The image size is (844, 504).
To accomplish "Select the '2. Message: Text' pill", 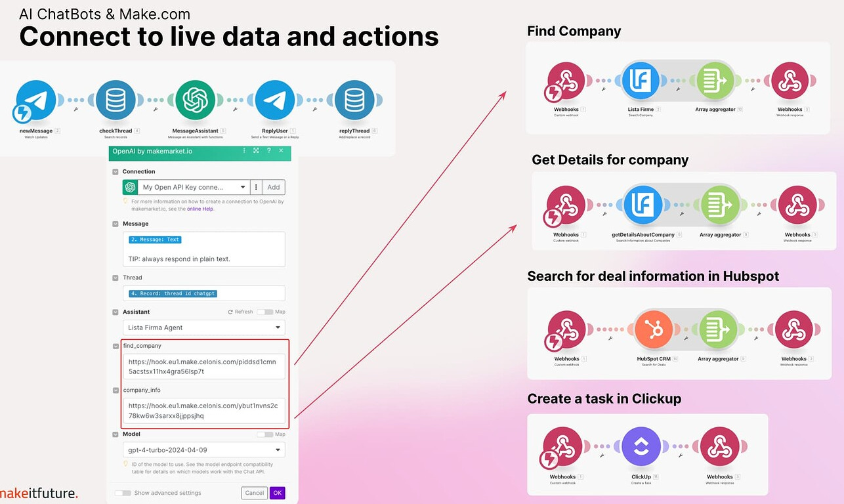I will [x=155, y=240].
